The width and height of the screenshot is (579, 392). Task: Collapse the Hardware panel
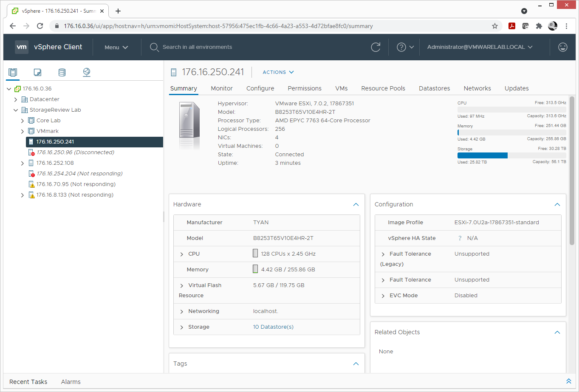356,205
